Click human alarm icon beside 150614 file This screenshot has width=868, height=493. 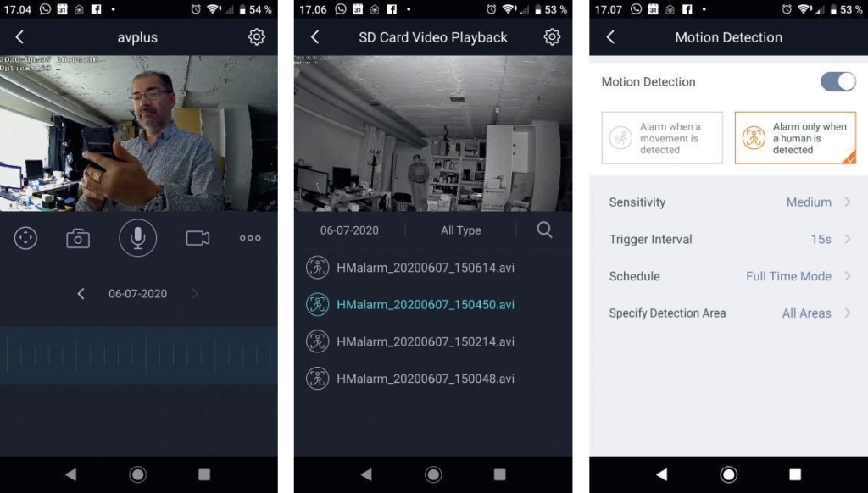(318, 267)
